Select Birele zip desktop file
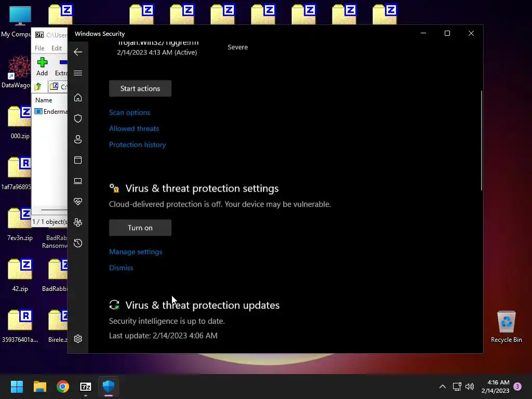Screen dimensions: 532x399 pyautogui.click(x=58, y=326)
